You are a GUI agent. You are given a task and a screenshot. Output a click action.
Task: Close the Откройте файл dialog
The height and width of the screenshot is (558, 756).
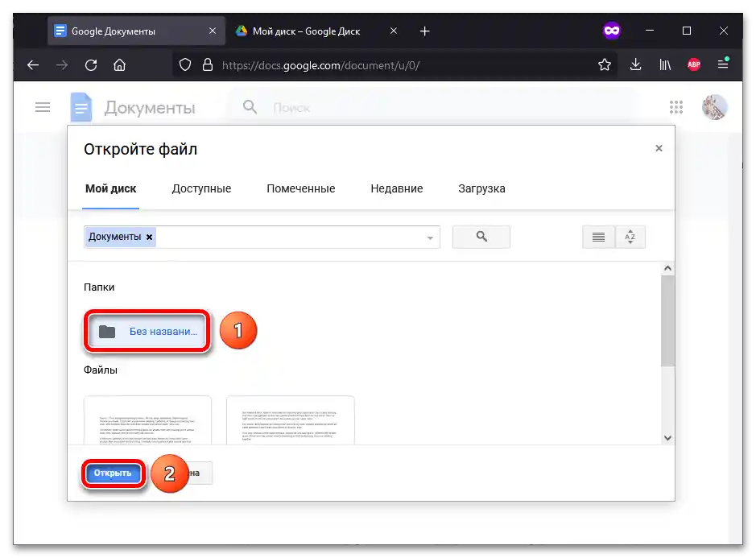click(659, 148)
